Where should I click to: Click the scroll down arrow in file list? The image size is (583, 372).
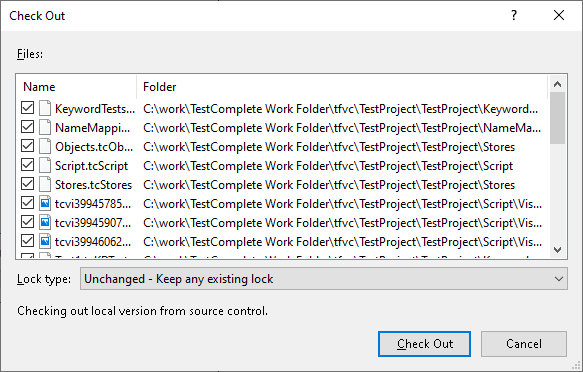pyautogui.click(x=557, y=250)
